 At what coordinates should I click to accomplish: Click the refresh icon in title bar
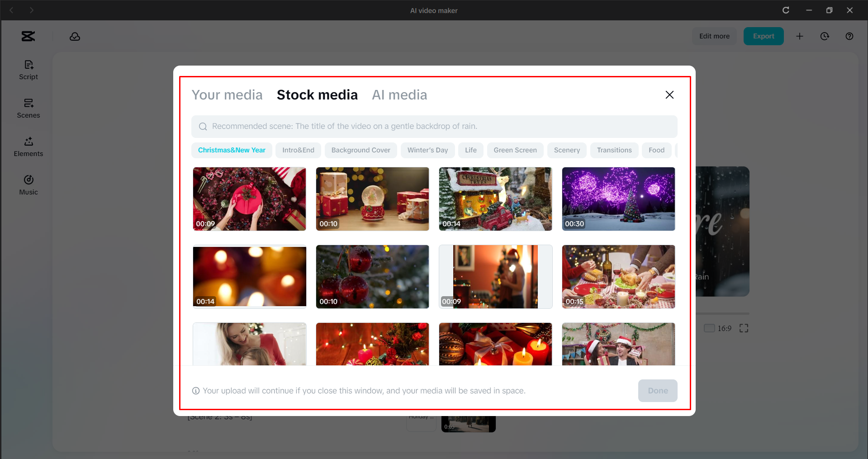coord(786,10)
